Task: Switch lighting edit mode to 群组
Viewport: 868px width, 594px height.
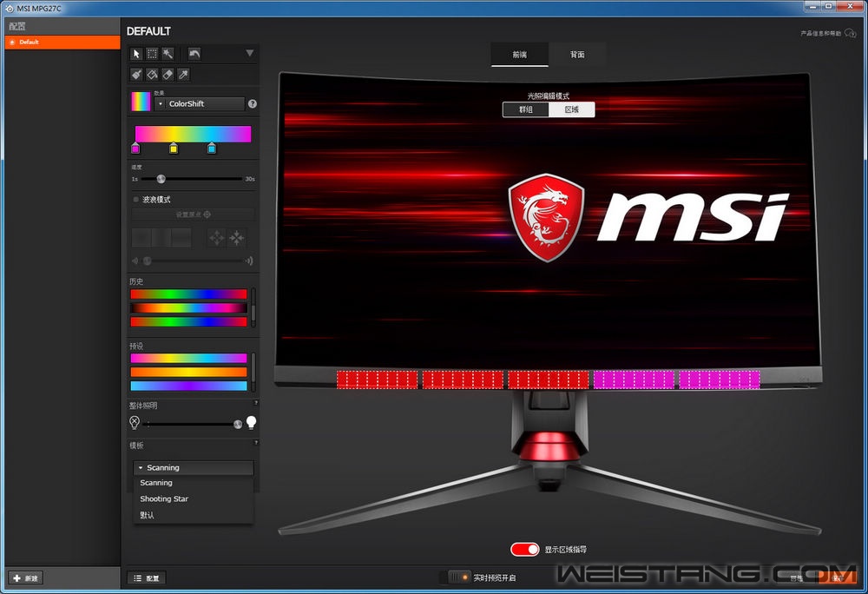Action: tap(526, 109)
